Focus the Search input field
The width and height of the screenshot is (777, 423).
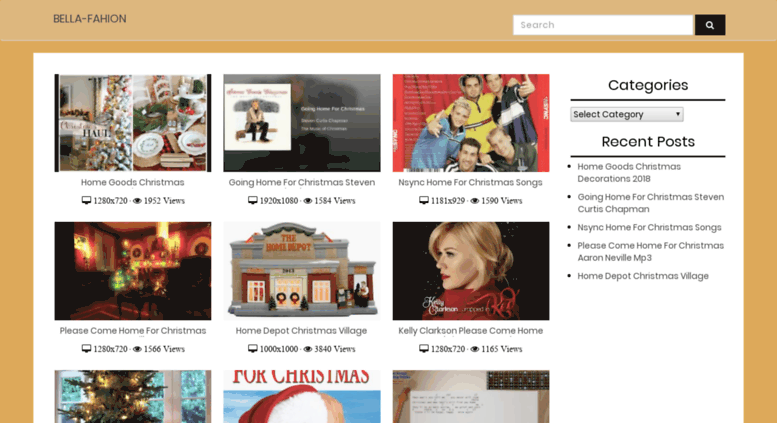click(603, 25)
